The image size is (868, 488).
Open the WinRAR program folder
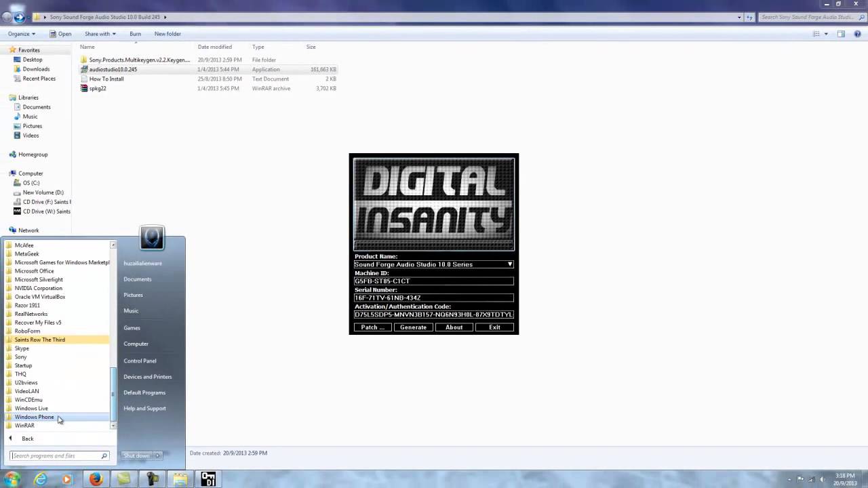pos(56,426)
